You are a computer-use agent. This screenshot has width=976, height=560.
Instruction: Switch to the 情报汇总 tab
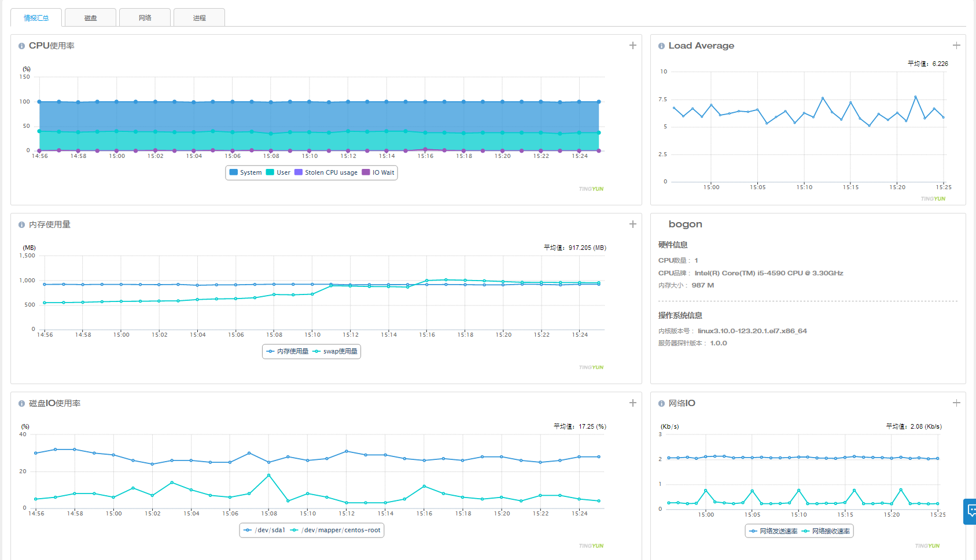(36, 18)
